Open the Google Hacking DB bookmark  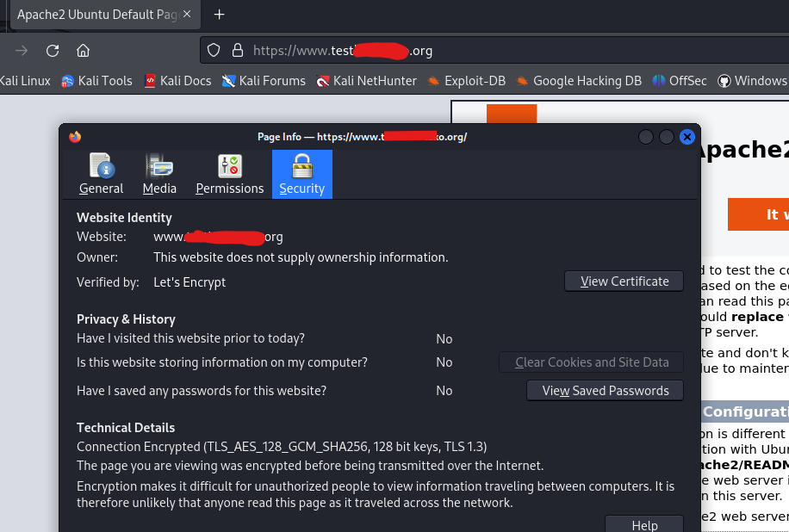coord(579,81)
